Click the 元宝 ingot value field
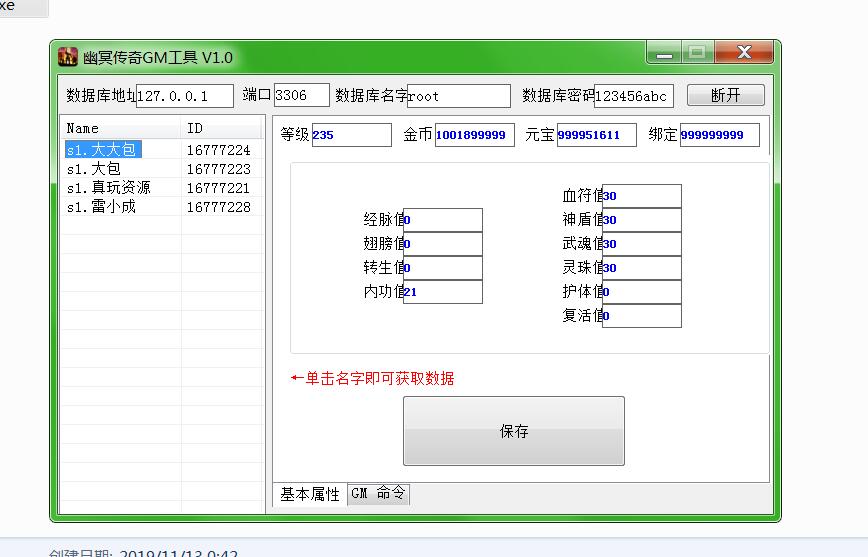This screenshot has width=868, height=557. click(x=596, y=135)
